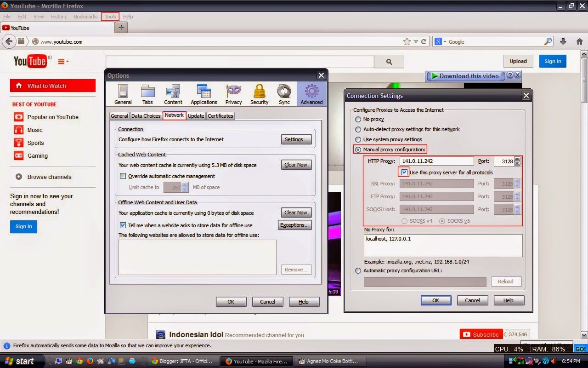The height and width of the screenshot is (368, 588).
Task: Open Chrome from the quick launch bar
Action: click(79, 361)
